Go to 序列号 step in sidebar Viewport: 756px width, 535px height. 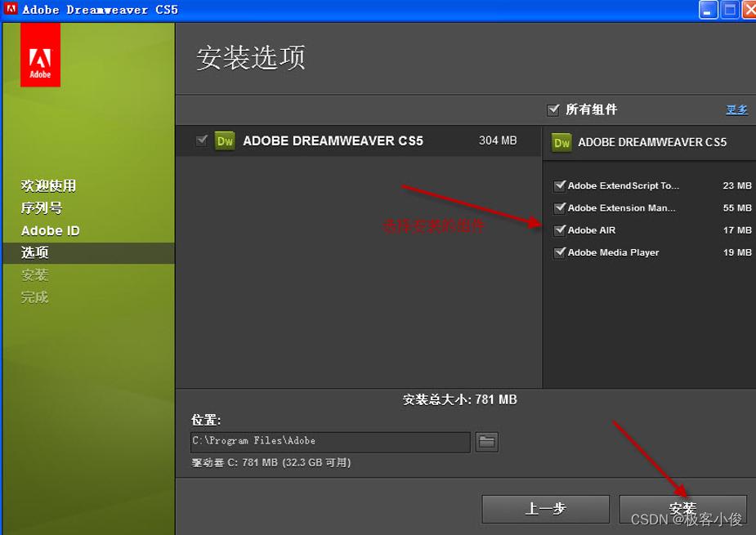42,208
